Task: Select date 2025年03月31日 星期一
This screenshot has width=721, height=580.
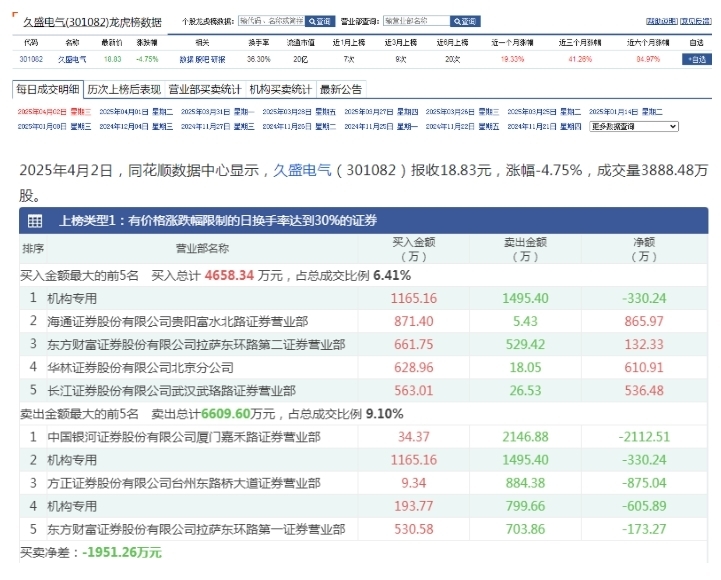Action: 217,111
